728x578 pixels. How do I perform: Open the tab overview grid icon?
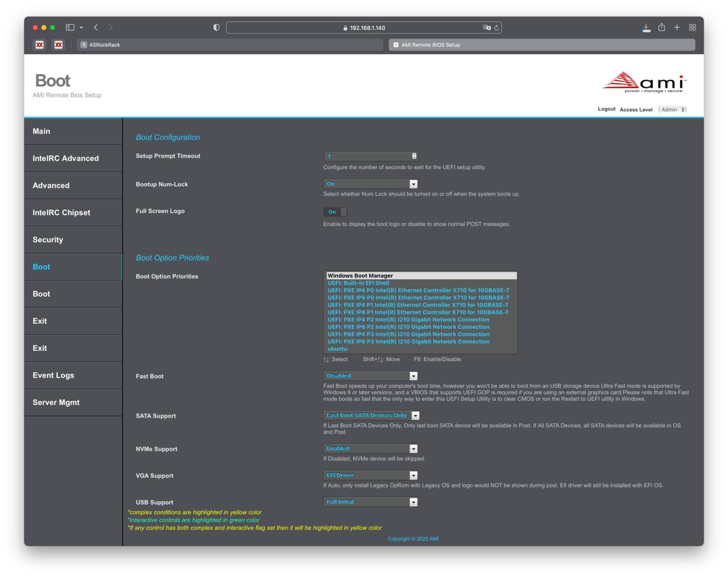pos(693,27)
